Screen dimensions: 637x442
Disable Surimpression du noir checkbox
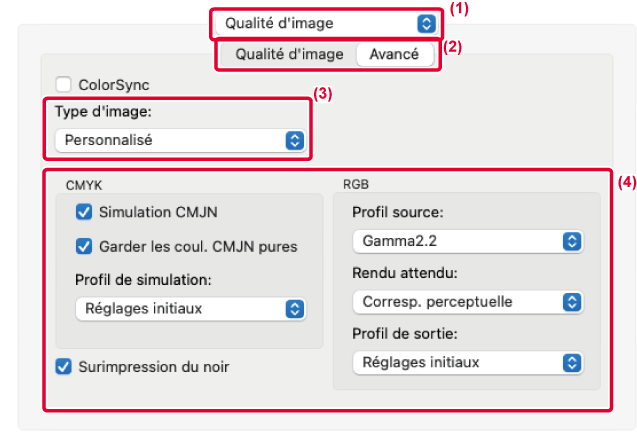point(63,366)
